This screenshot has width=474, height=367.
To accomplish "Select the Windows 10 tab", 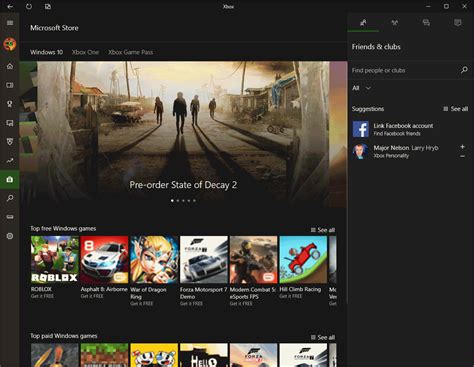I will [46, 52].
